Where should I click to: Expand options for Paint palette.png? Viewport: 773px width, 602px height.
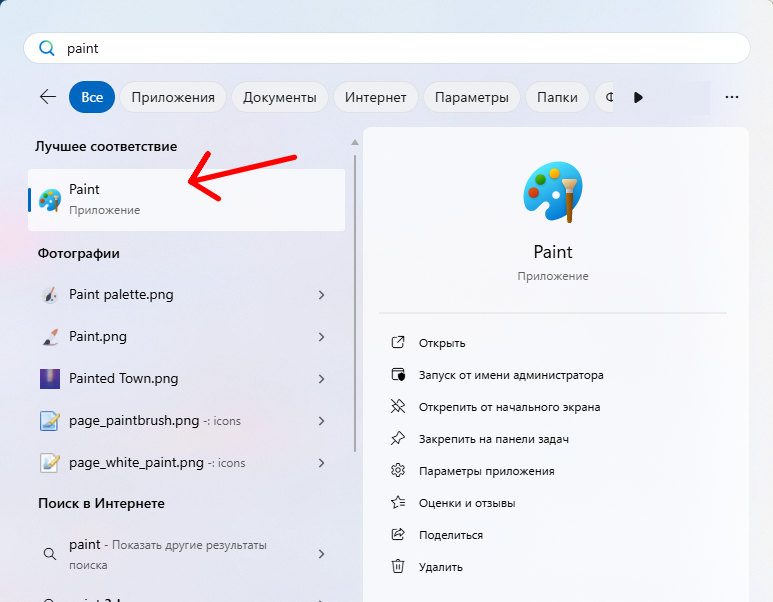pos(321,295)
